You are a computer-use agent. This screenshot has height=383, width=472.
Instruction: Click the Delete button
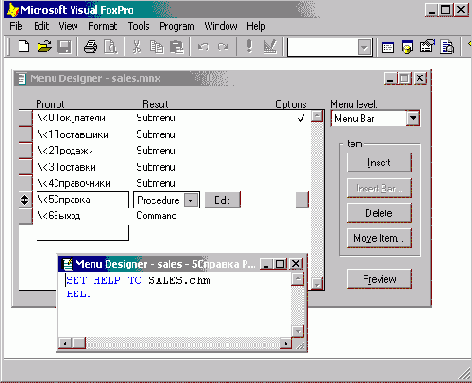pyautogui.click(x=379, y=213)
